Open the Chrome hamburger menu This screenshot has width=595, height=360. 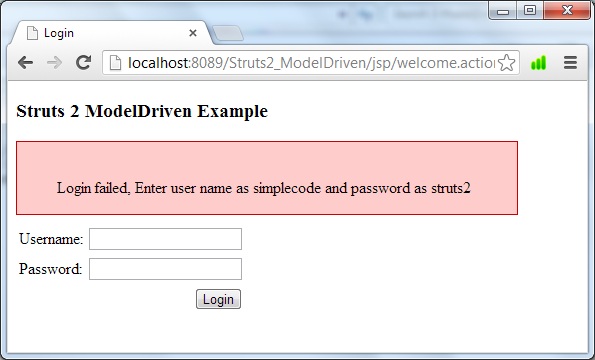[570, 63]
